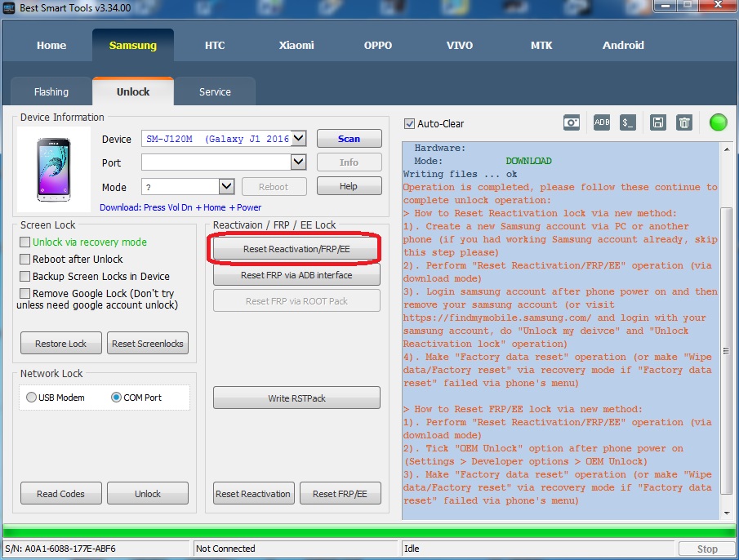Check Backup Screen Locks in Device
Viewport: 739px width, 560px height.
click(x=25, y=277)
